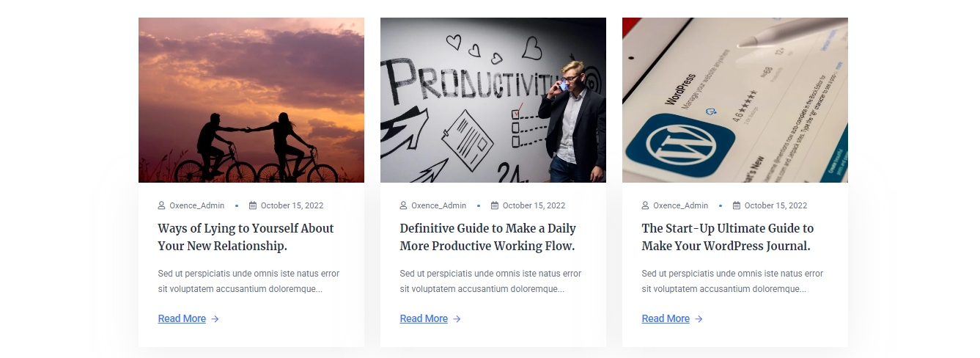The width and height of the screenshot is (980, 358).
Task: Click arrow icon beside productivity Read More
Action: coord(457,319)
